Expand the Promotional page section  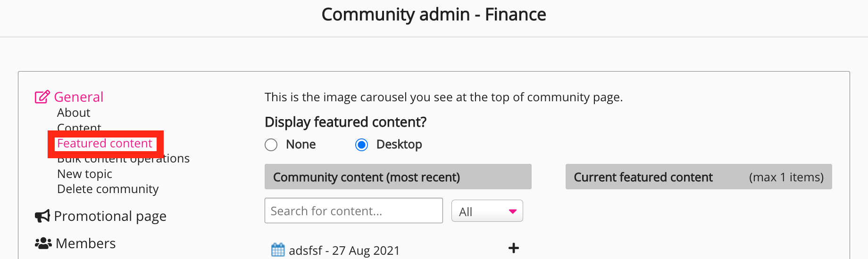click(110, 216)
